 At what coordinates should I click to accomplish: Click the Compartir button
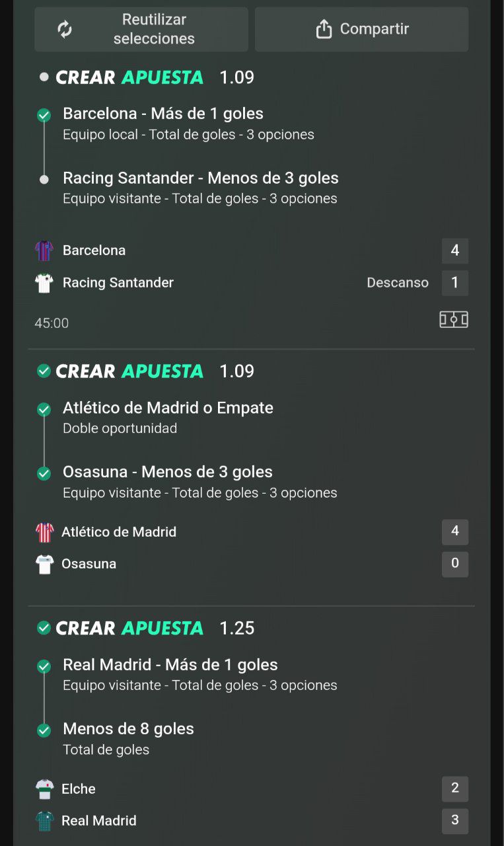[362, 29]
